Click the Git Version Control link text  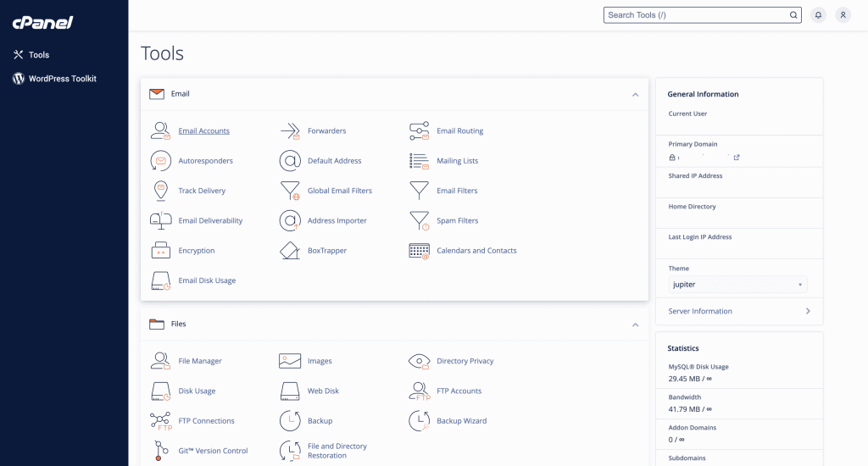click(213, 451)
